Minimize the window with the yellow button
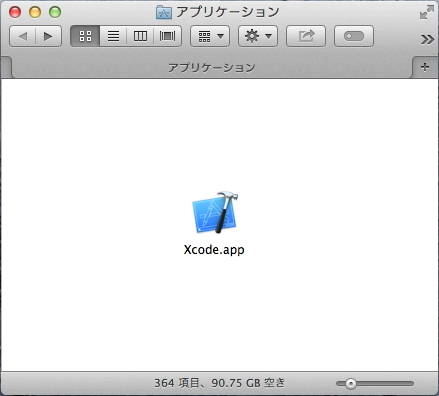This screenshot has width=439, height=396. [x=35, y=12]
